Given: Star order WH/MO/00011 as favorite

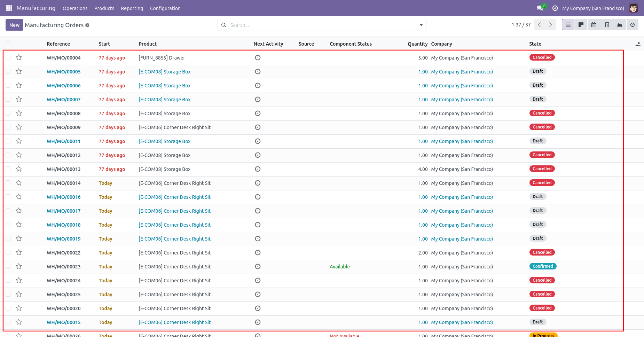Looking at the screenshot, I should (19, 141).
